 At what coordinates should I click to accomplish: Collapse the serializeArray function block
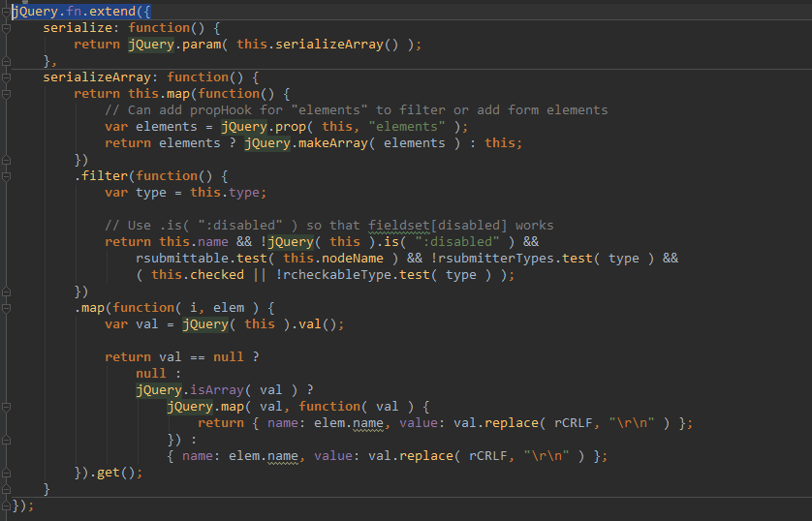point(6,78)
